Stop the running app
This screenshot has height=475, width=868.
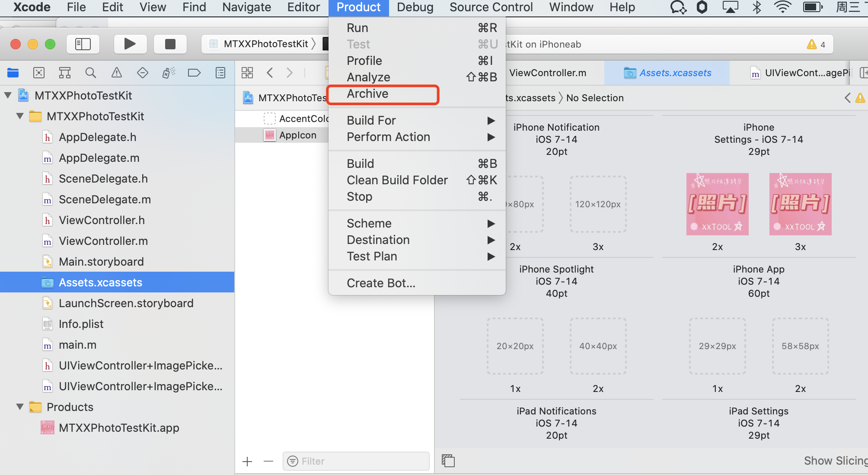170,44
